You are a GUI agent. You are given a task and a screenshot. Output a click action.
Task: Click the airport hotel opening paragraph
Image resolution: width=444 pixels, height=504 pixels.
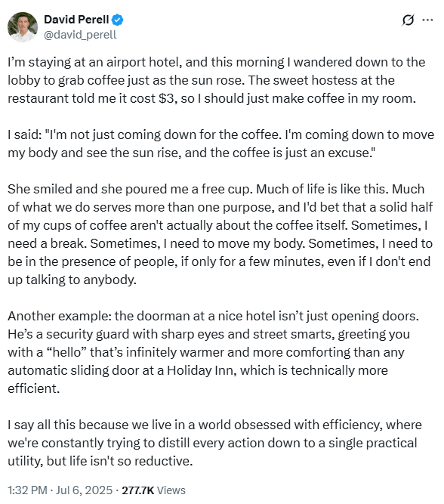coord(217,80)
